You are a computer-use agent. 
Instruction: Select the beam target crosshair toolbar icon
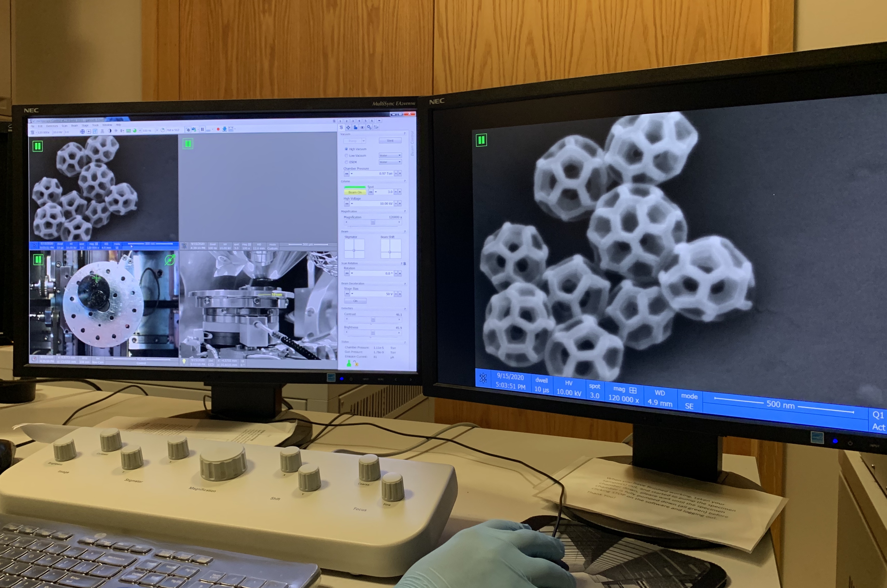[x=82, y=132]
